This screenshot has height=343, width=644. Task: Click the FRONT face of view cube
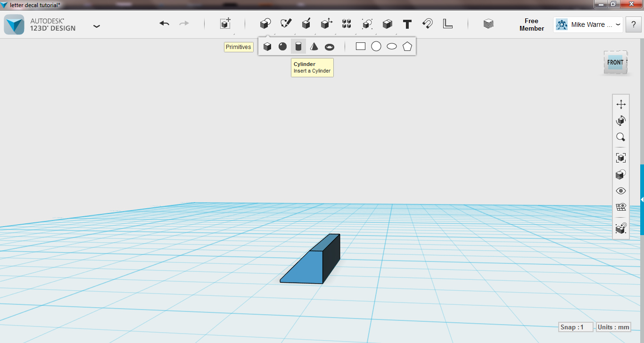(615, 62)
